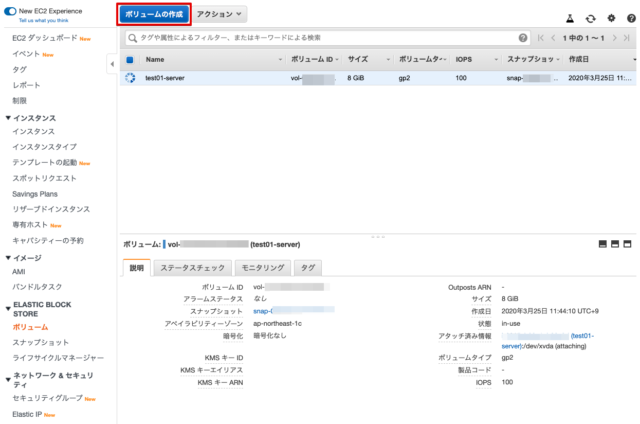The height and width of the screenshot is (424, 640).
Task: Open レポート in the sidebar
Action: point(26,85)
